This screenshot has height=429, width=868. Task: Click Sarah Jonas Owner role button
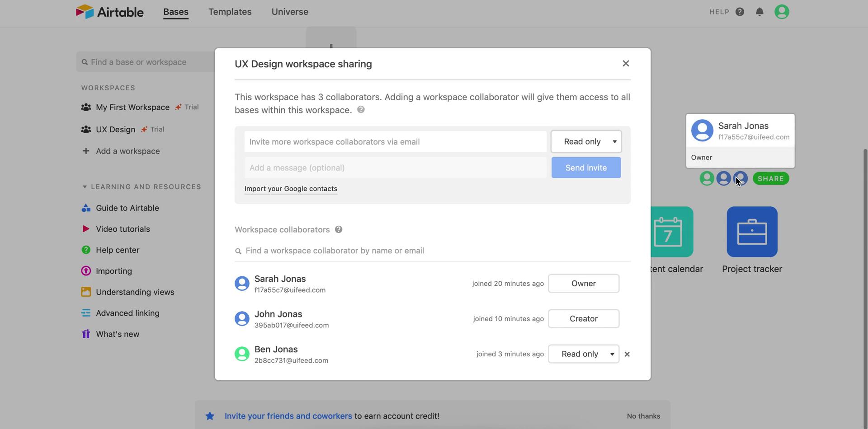[x=584, y=284]
